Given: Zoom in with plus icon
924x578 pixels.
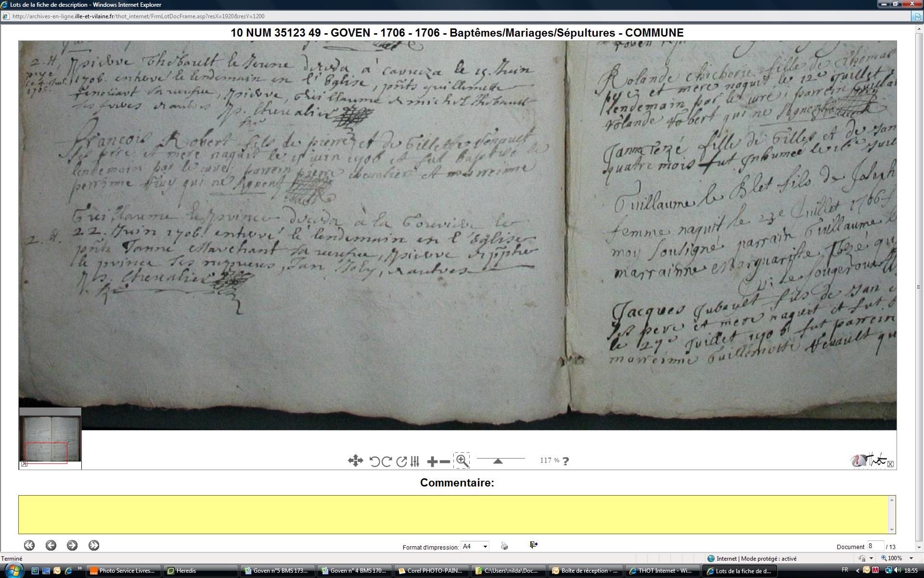Looking at the screenshot, I should coord(432,461).
